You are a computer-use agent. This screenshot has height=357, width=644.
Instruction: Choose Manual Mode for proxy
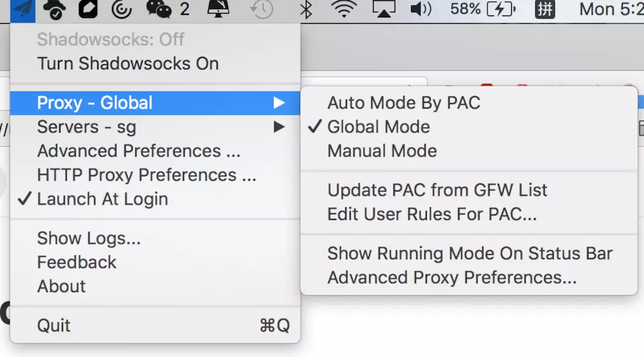pyautogui.click(x=382, y=151)
